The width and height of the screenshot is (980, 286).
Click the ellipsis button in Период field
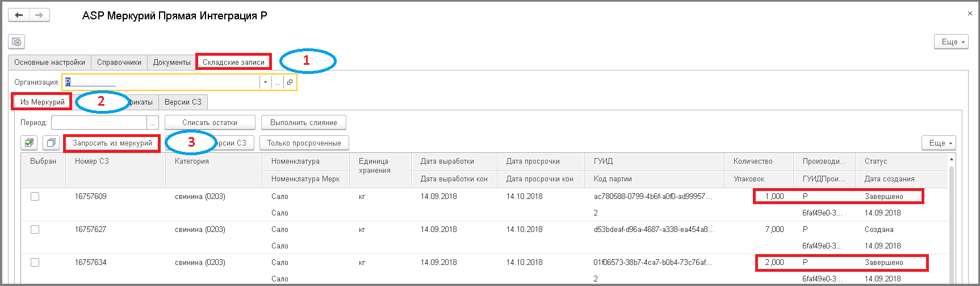(153, 123)
